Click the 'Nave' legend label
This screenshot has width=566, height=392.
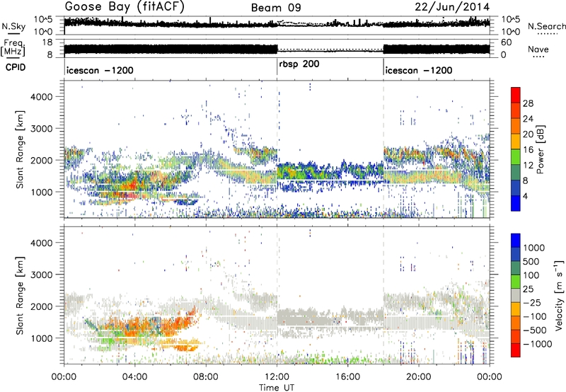click(x=538, y=49)
